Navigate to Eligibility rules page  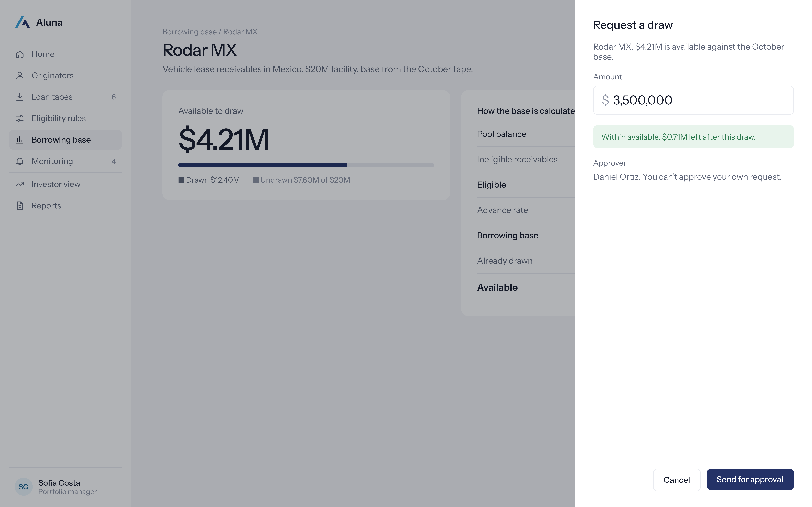(x=65, y=118)
